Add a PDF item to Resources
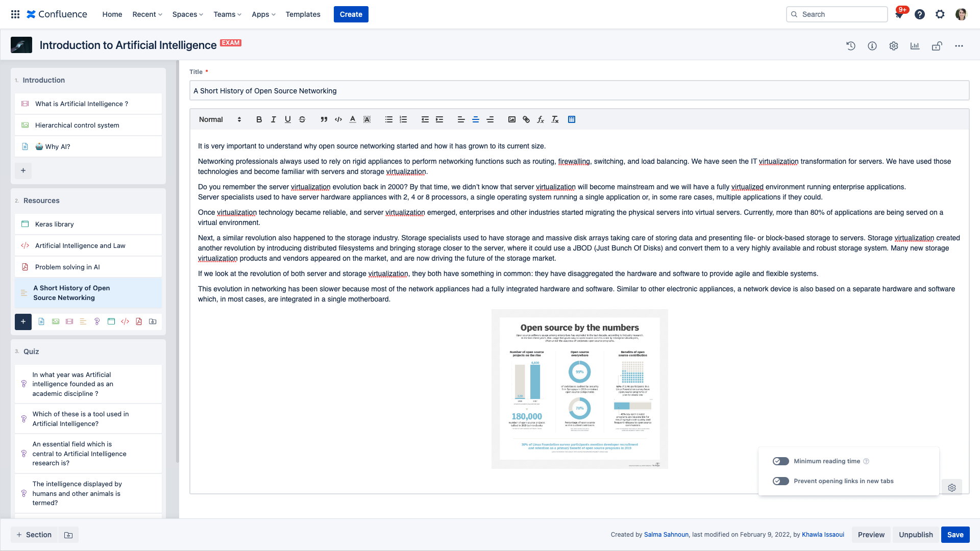This screenshot has width=980, height=551. (139, 321)
